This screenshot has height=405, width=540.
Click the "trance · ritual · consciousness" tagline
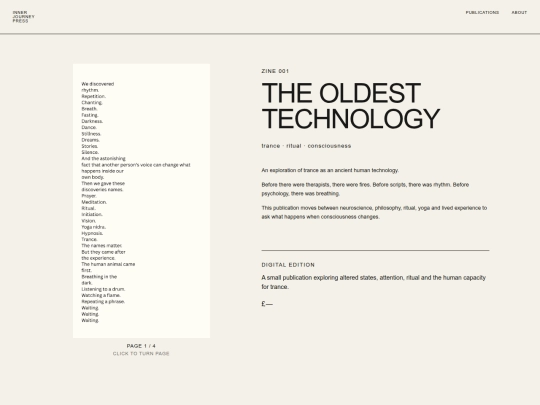pyautogui.click(x=306, y=146)
